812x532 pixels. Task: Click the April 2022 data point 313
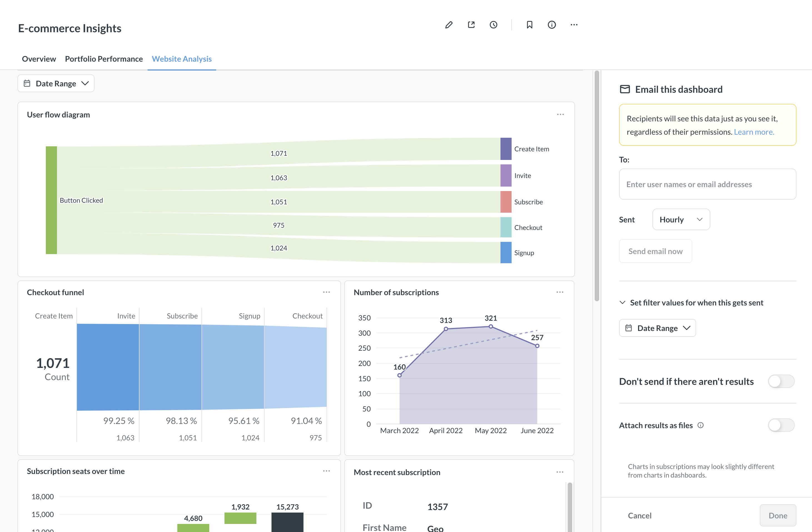click(x=446, y=329)
